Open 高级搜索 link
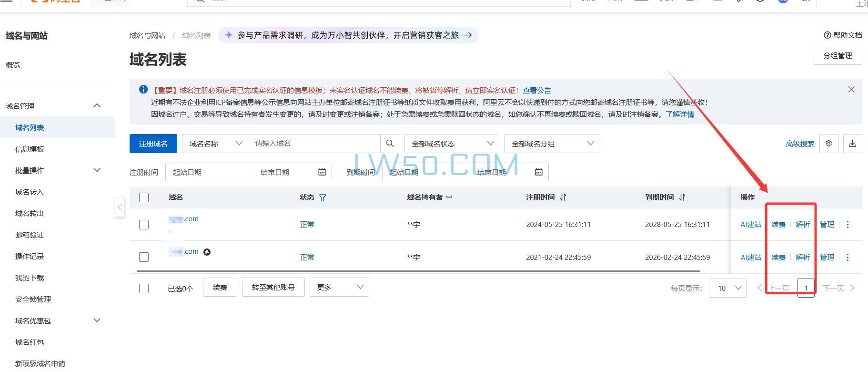The image size is (868, 372). (800, 144)
